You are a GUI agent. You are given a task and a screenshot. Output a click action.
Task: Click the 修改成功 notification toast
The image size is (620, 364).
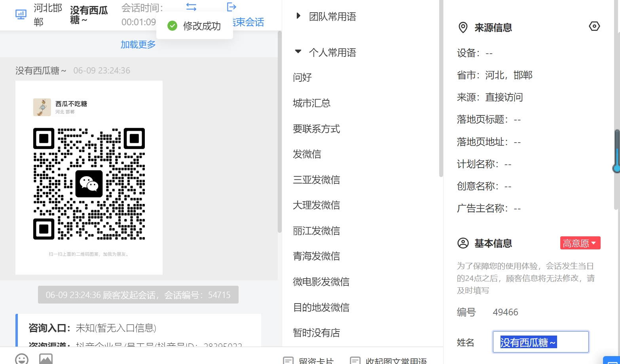click(x=195, y=26)
